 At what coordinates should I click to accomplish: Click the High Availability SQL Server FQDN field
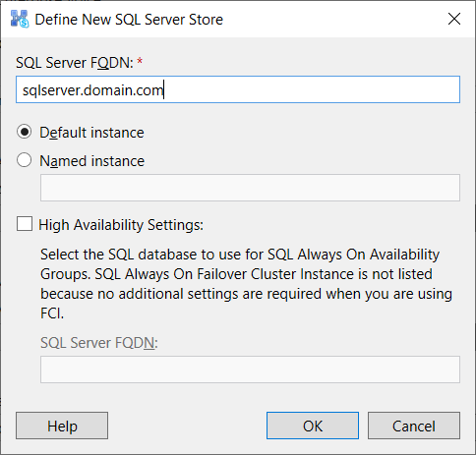point(250,370)
